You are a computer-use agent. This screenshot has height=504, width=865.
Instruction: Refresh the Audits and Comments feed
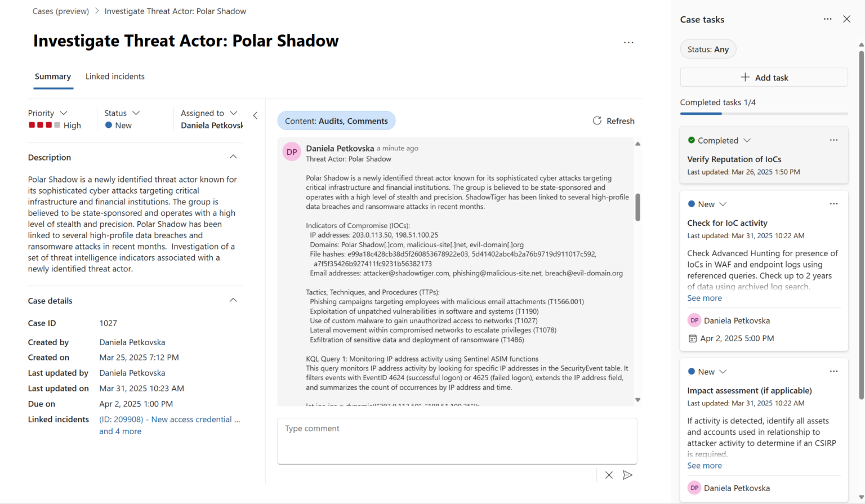613,121
